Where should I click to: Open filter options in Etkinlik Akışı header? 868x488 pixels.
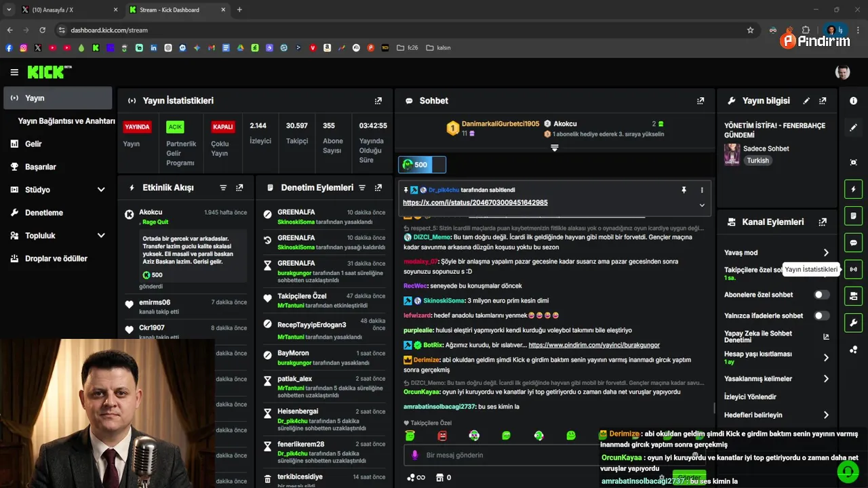(x=223, y=187)
